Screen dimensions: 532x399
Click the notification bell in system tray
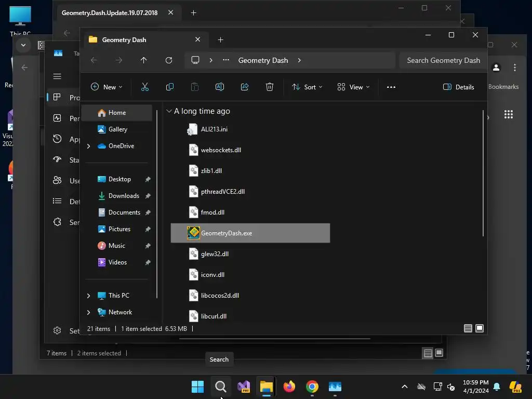pyautogui.click(x=497, y=387)
